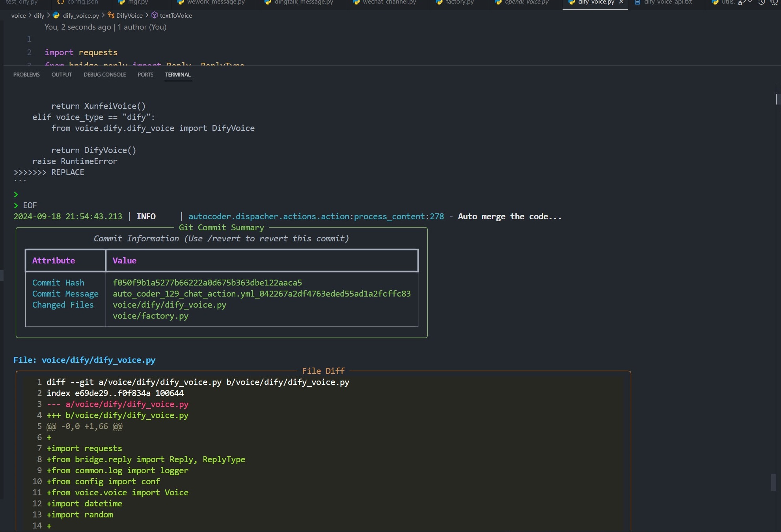
Task: Click the '>>>>>>> REPLACE' terminal line
Action: 49,172
